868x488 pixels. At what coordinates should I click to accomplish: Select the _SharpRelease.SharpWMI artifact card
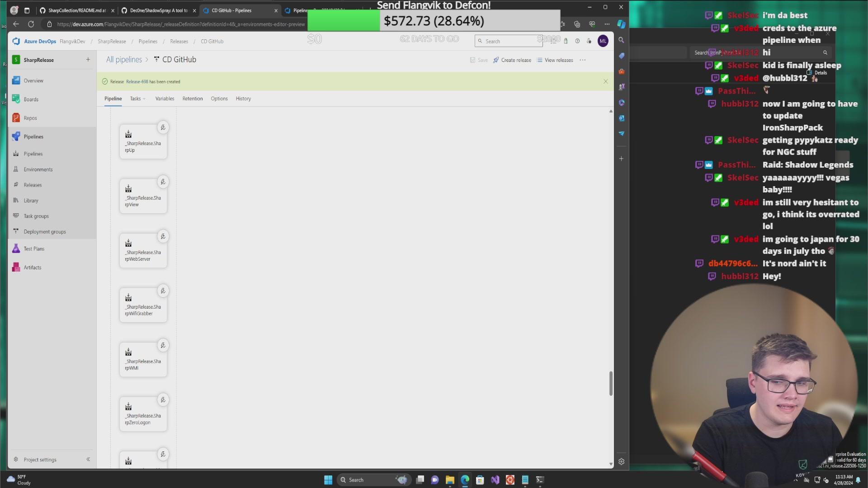click(x=143, y=360)
